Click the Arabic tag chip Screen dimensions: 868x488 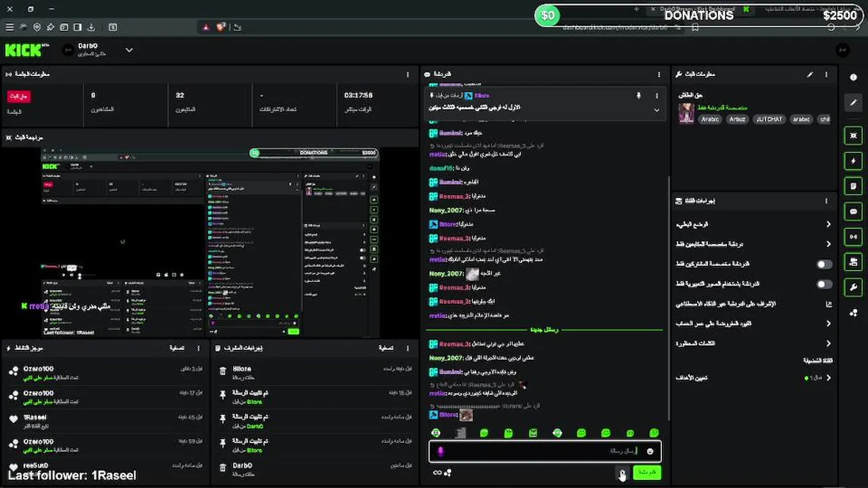point(710,119)
